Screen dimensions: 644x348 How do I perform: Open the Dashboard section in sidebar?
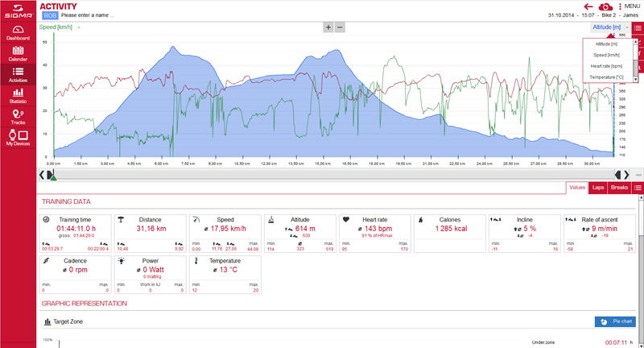pos(18,33)
